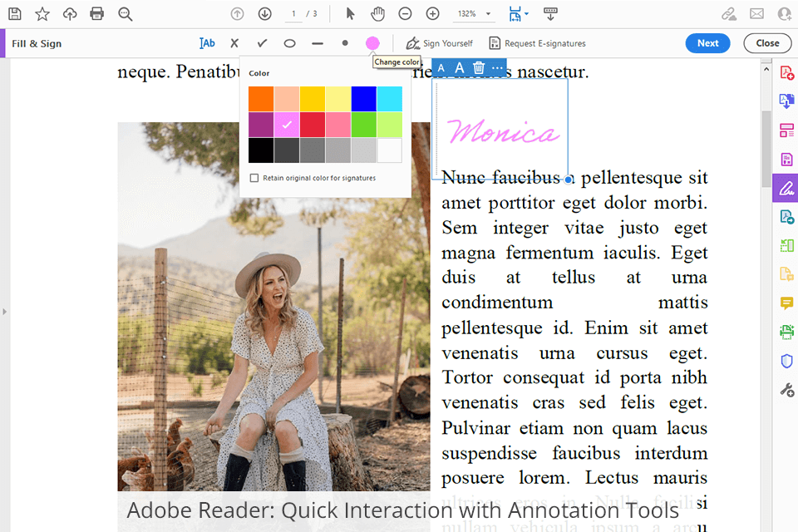
Task: Close the Fill & Sign toolbar
Action: pyautogui.click(x=766, y=43)
